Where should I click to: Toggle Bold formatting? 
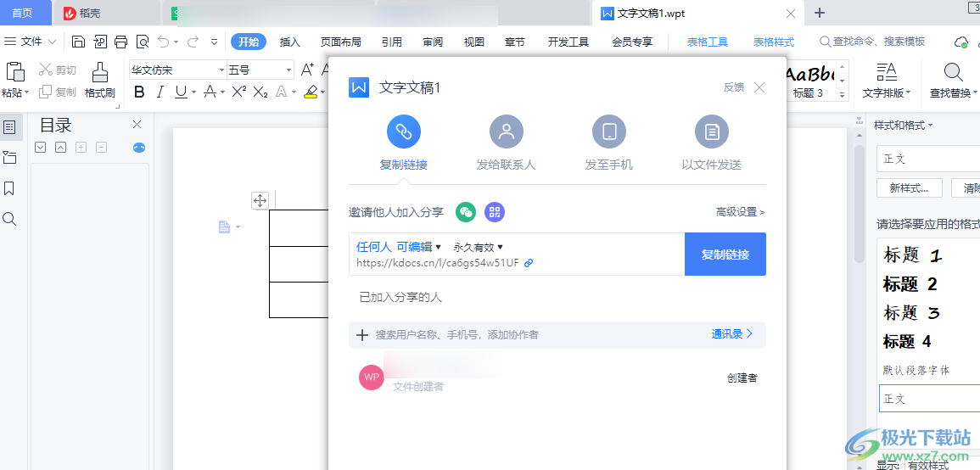click(x=139, y=92)
